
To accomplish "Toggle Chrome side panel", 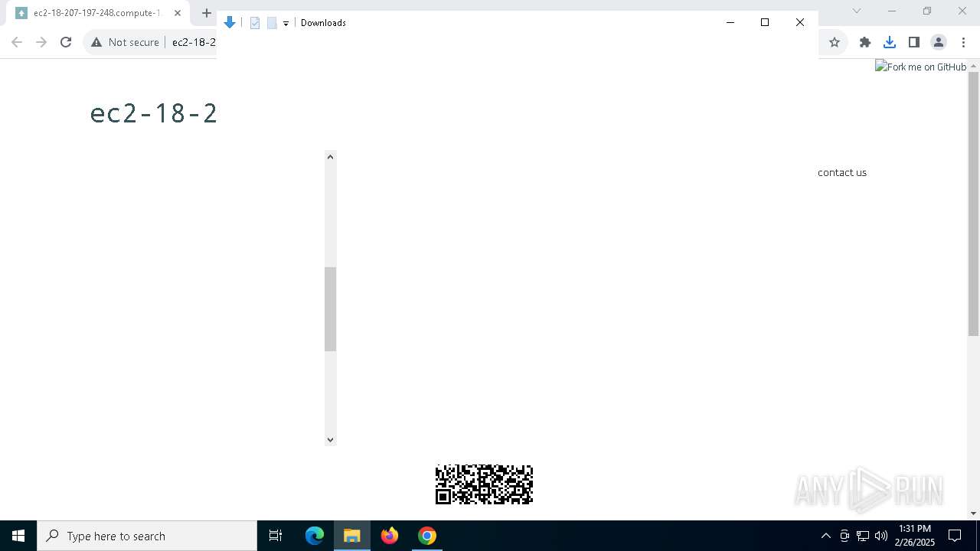I will pos(914,42).
